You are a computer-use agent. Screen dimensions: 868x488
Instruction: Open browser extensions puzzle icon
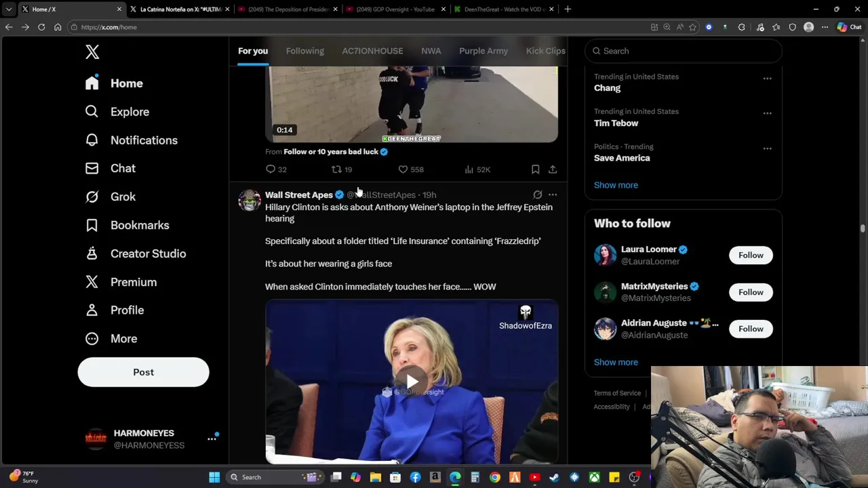tap(741, 27)
